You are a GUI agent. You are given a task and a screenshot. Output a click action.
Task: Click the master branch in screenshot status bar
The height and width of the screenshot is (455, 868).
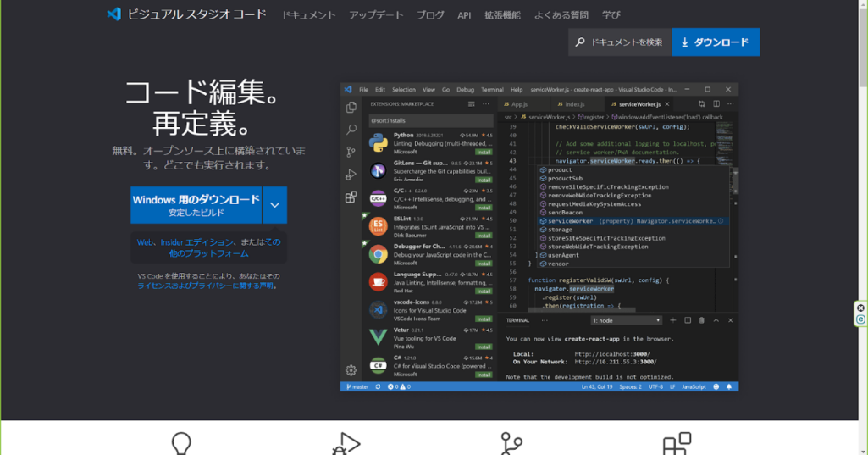pos(357,387)
